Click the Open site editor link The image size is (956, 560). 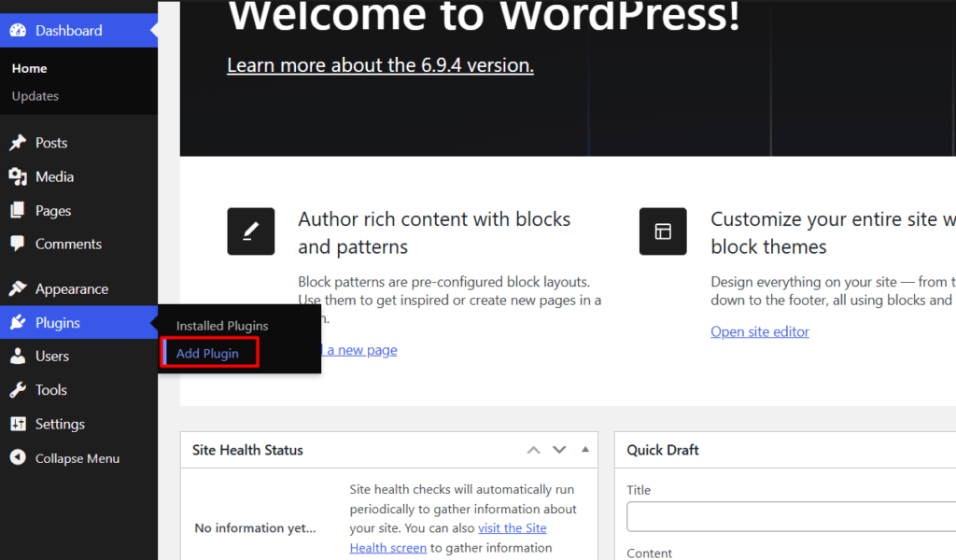760,331
